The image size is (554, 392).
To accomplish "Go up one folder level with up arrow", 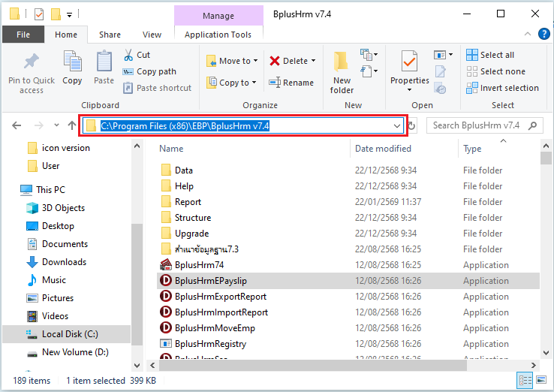I will pyautogui.click(x=71, y=125).
